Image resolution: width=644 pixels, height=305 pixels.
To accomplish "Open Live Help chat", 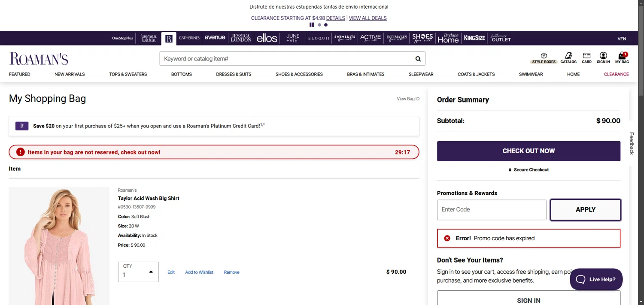I will [x=596, y=279].
